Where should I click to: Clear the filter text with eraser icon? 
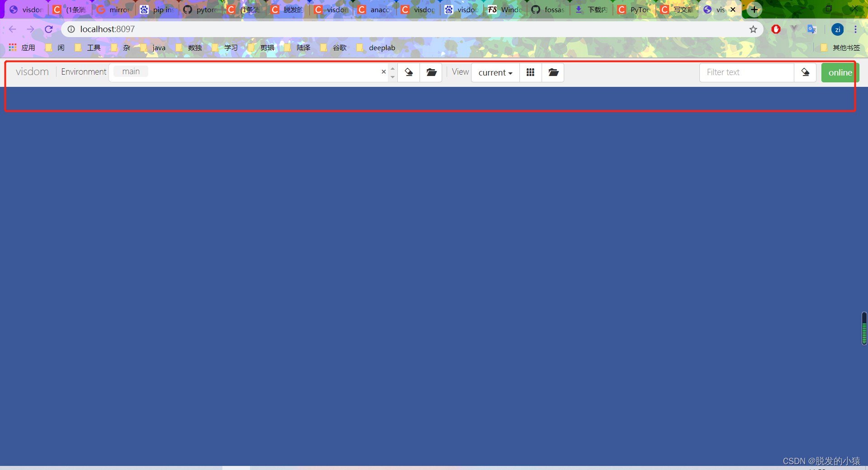coord(805,72)
